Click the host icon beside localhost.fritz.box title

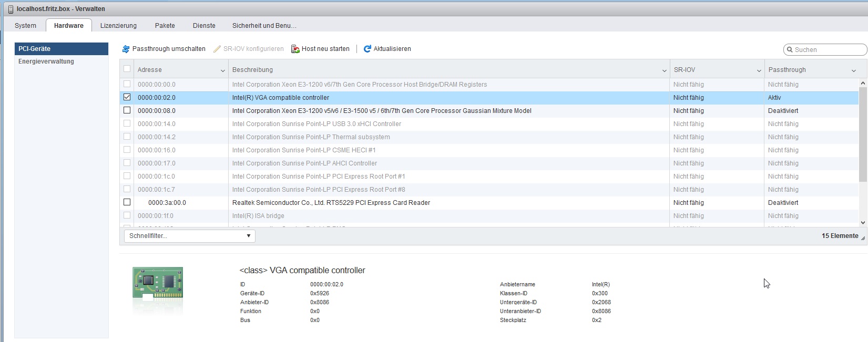click(11, 9)
